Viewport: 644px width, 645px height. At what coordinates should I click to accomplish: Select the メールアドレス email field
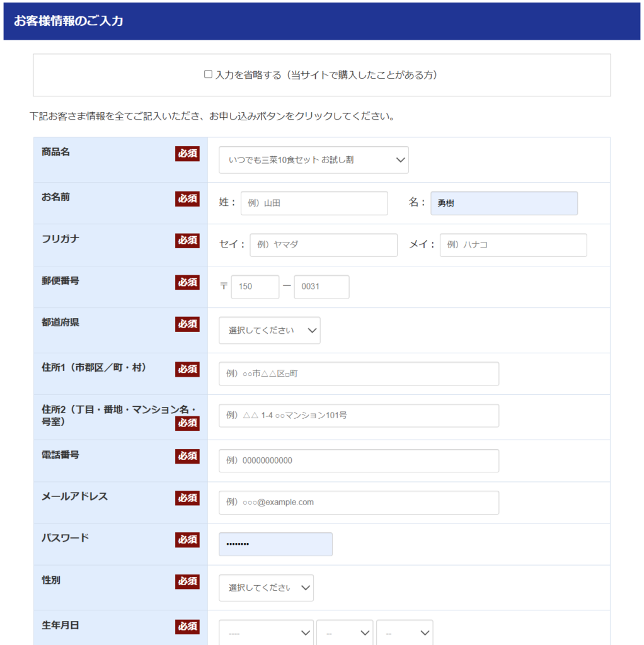[x=359, y=503]
